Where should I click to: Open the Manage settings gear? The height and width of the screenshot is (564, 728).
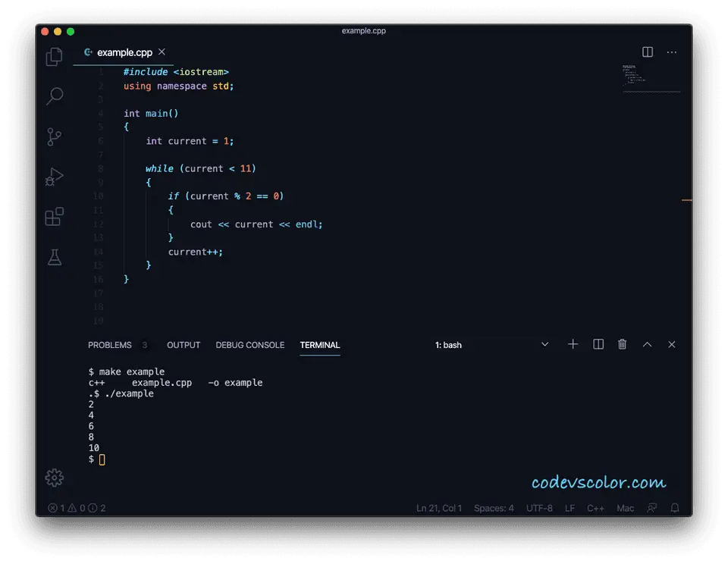(55, 478)
